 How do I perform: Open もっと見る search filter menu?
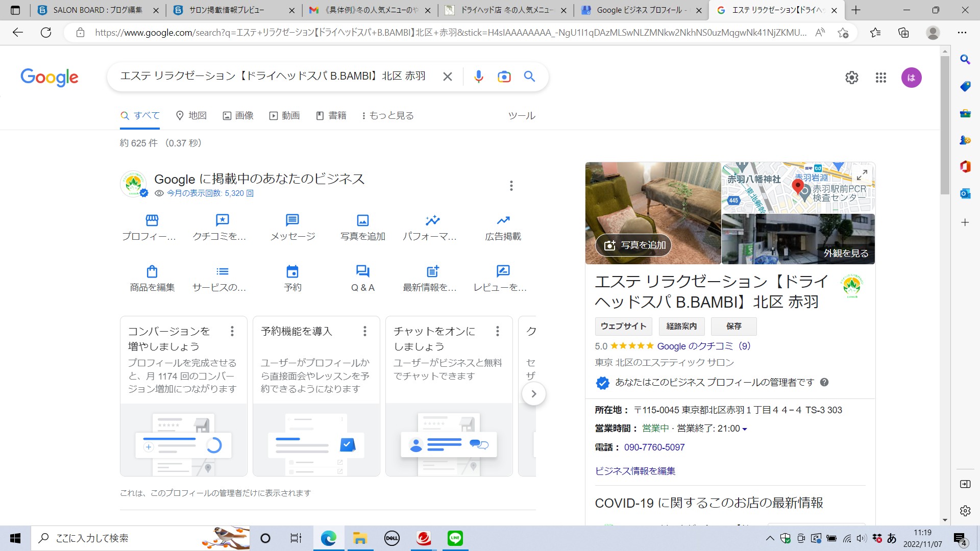point(387,116)
